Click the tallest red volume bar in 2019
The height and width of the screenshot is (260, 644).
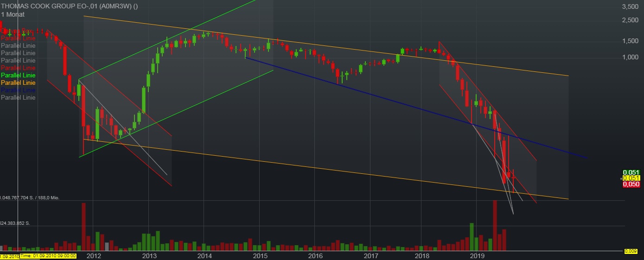click(x=495, y=225)
